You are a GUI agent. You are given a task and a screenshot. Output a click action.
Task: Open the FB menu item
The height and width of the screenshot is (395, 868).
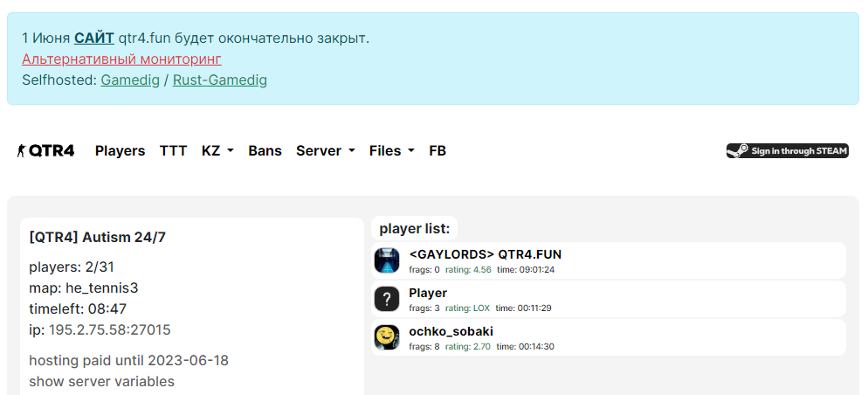[x=437, y=150]
